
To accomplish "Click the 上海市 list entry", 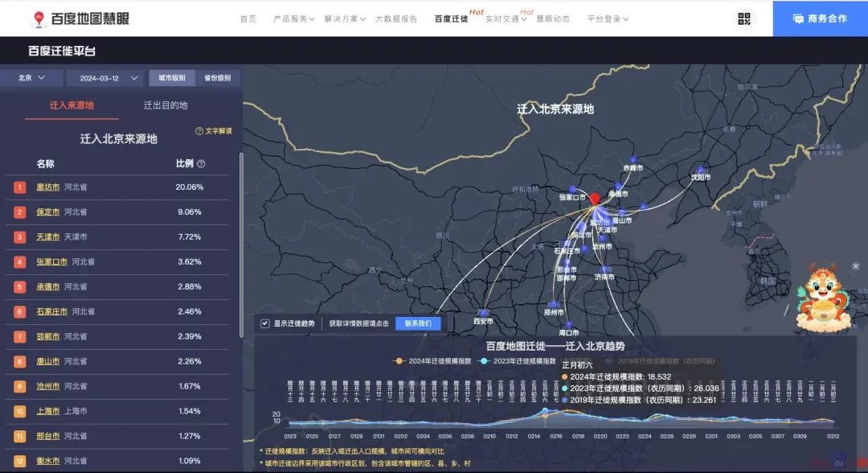I will 117,412.
